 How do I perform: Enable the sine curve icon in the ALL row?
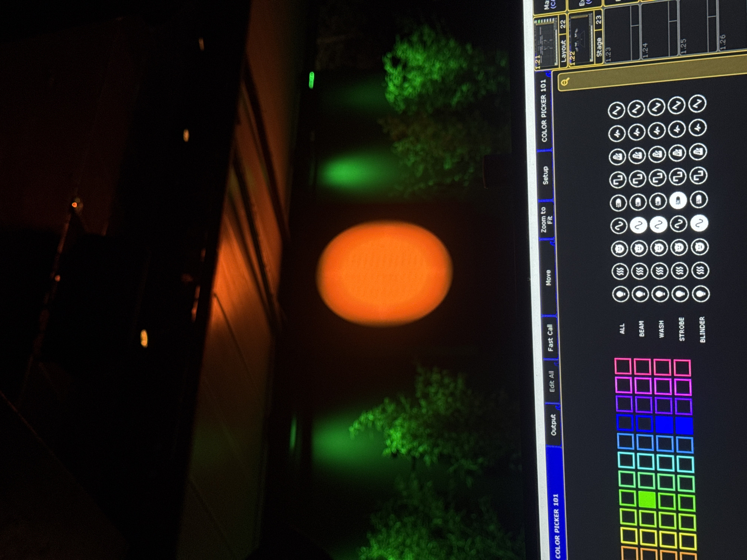tap(619, 226)
